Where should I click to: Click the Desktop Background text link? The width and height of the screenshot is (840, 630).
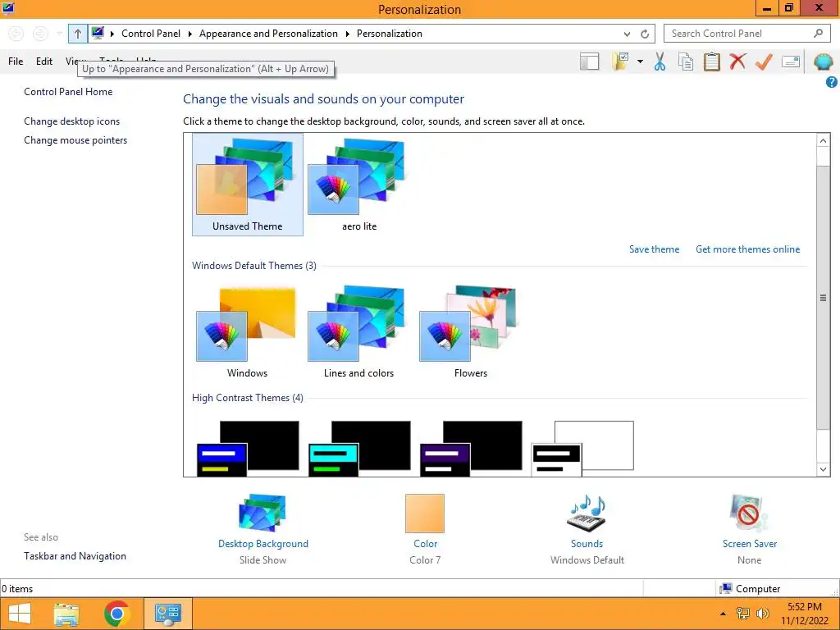pyautogui.click(x=263, y=544)
